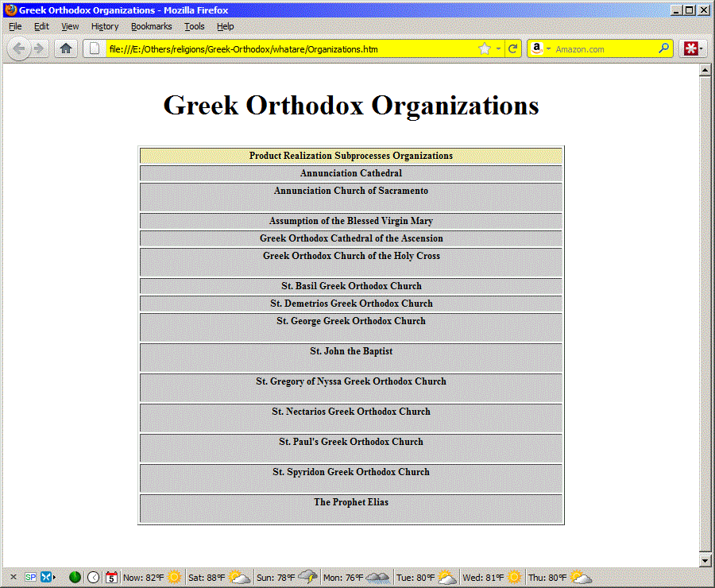Open Greek Orthodox Cathedral of the Ascension
This screenshot has width=715, height=588.
tap(351, 238)
